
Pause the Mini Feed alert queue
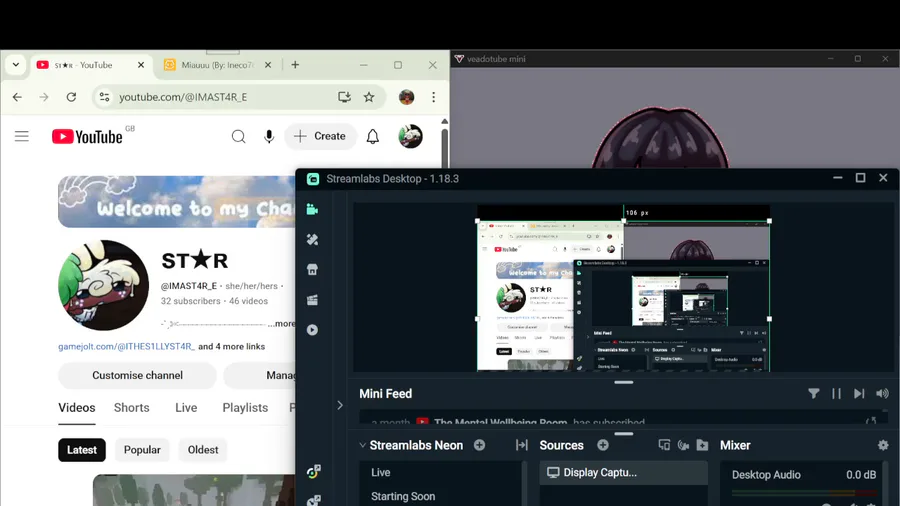[836, 394]
